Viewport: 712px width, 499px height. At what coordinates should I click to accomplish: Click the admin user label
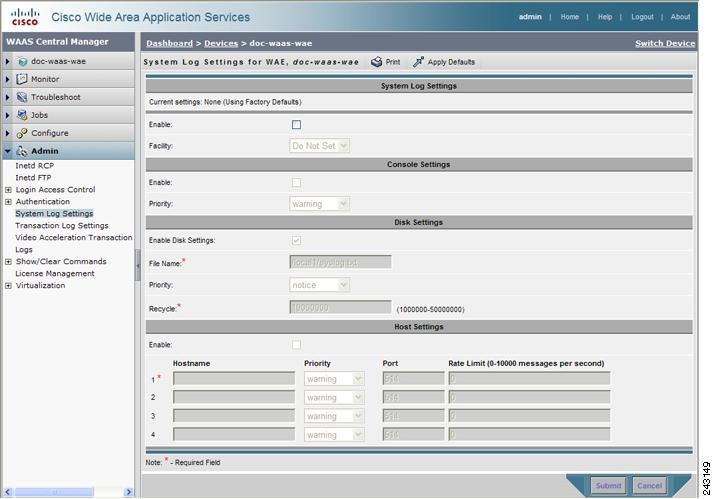[530, 17]
